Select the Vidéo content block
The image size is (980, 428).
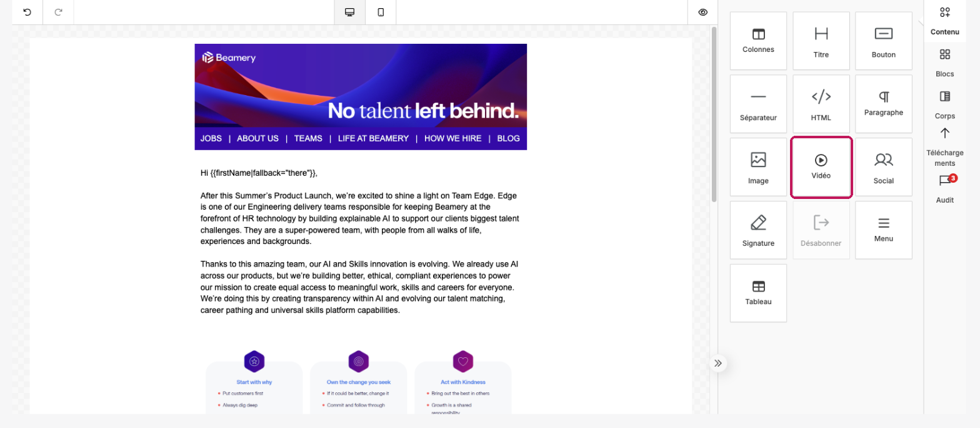click(821, 167)
